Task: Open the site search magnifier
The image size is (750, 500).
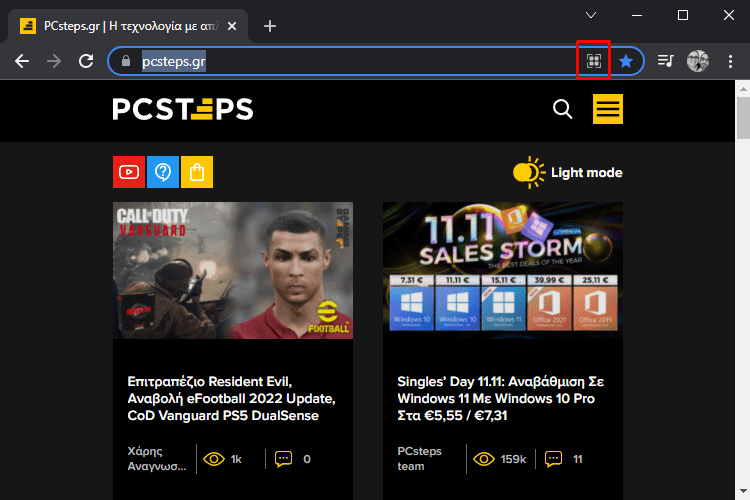Action: 562,109
